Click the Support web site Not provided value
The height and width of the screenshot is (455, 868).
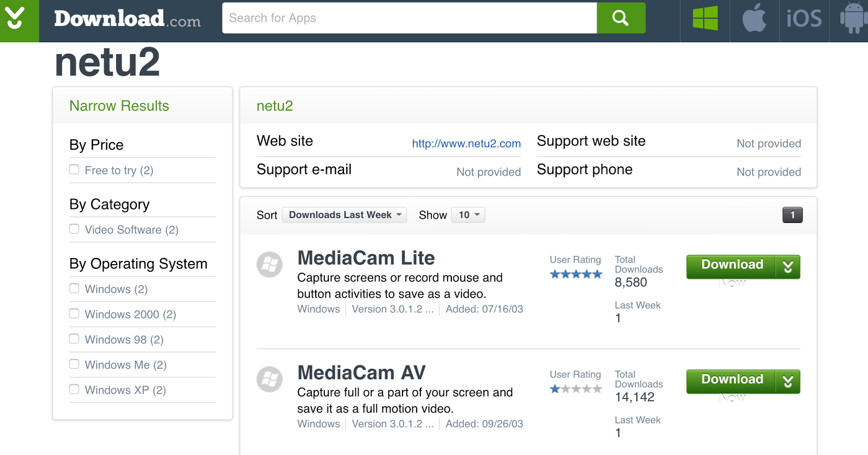tap(769, 144)
